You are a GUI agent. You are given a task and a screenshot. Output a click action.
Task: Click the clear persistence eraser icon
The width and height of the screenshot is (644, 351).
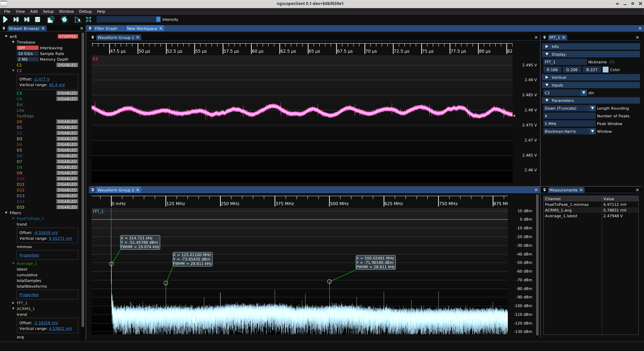click(77, 19)
